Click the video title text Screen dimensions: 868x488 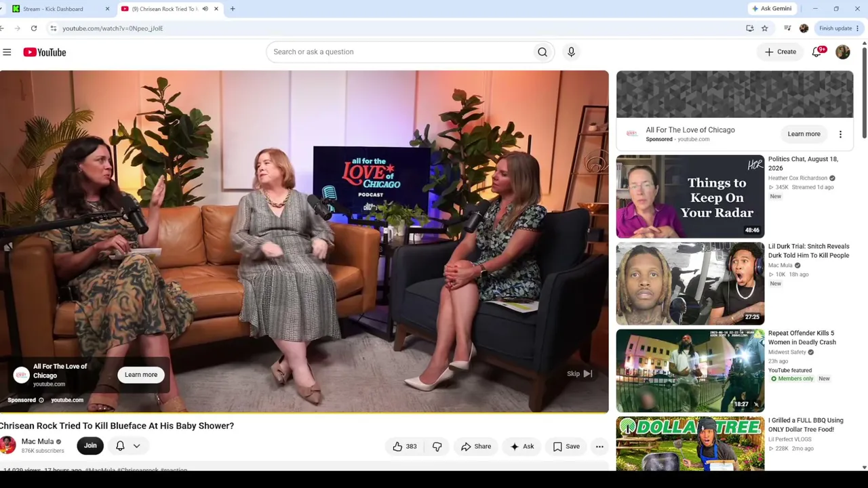click(x=117, y=426)
